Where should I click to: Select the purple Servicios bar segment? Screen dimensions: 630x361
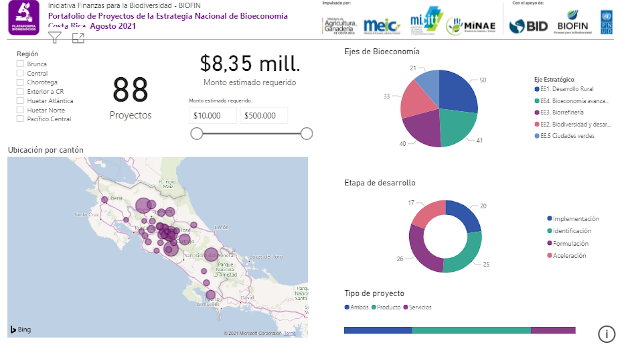(x=553, y=330)
